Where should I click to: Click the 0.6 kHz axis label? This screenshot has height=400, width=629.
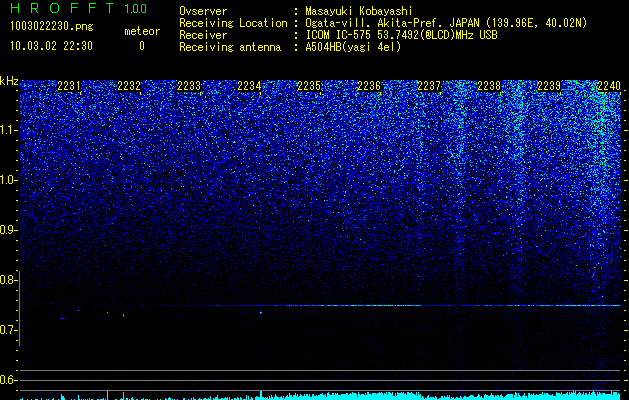pyautogui.click(x=7, y=380)
